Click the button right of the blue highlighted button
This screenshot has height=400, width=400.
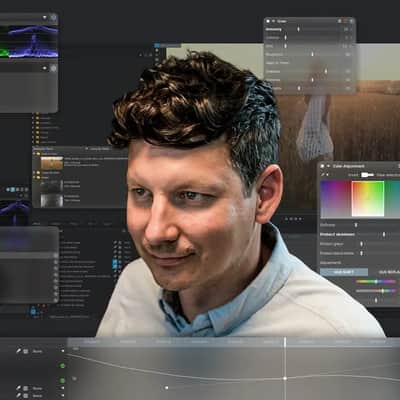(x=387, y=272)
